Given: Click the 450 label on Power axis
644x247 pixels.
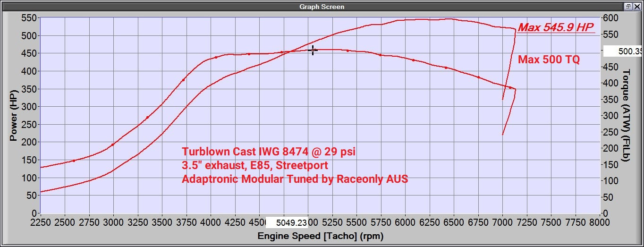Looking at the screenshot, I should pos(30,53).
